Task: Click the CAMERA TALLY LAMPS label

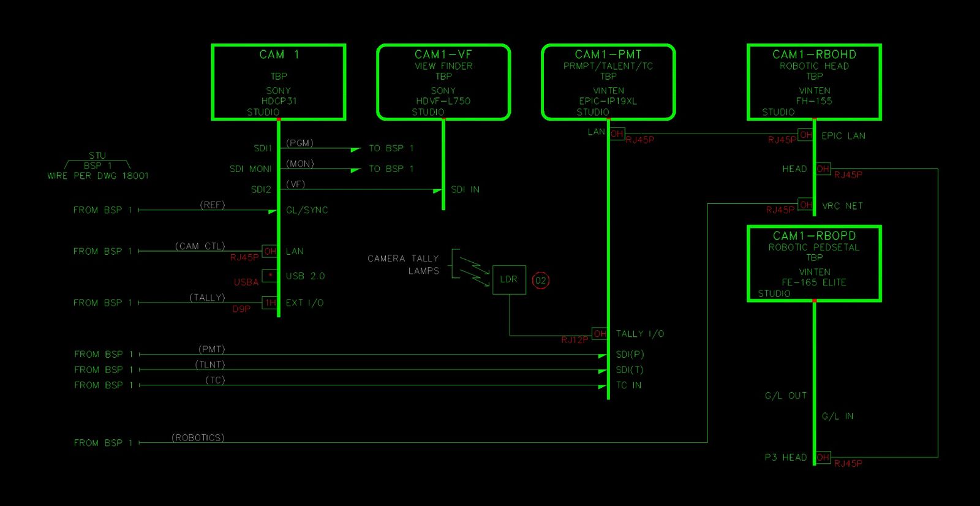Action: (x=404, y=265)
